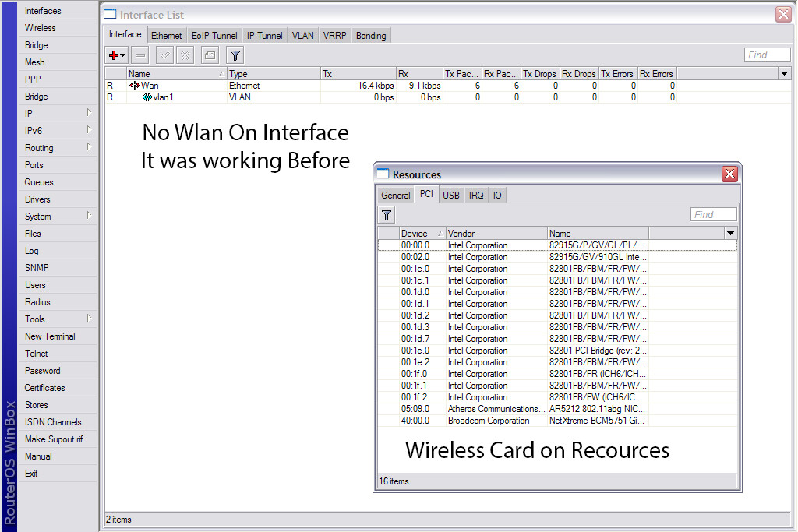Open Certificates from the sidebar
The image size is (798, 532).
pyautogui.click(x=58, y=388)
